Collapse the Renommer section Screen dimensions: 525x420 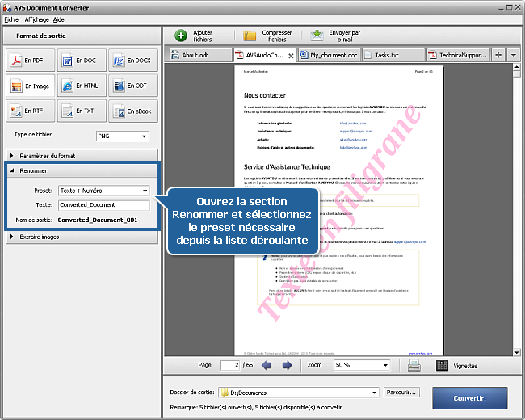tap(82, 170)
